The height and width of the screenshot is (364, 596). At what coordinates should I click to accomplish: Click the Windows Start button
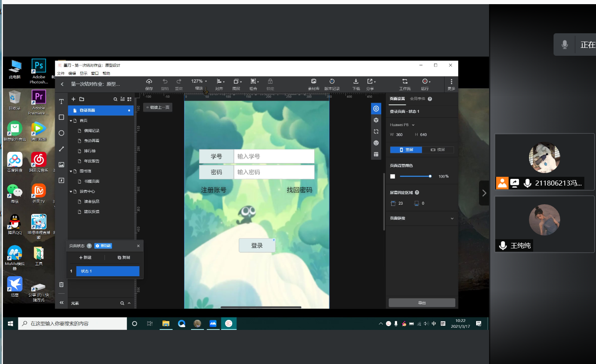pos(10,324)
